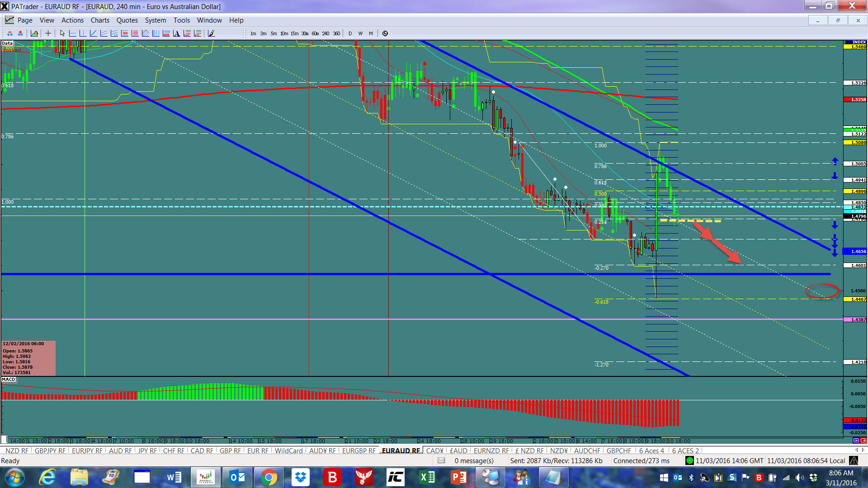Switch chart to Weekly timeframe

(360, 33)
